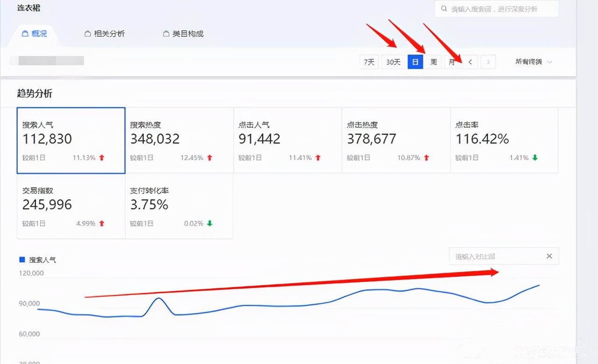
Task: Clear the comparison box via its X icon
Action: pos(550,256)
